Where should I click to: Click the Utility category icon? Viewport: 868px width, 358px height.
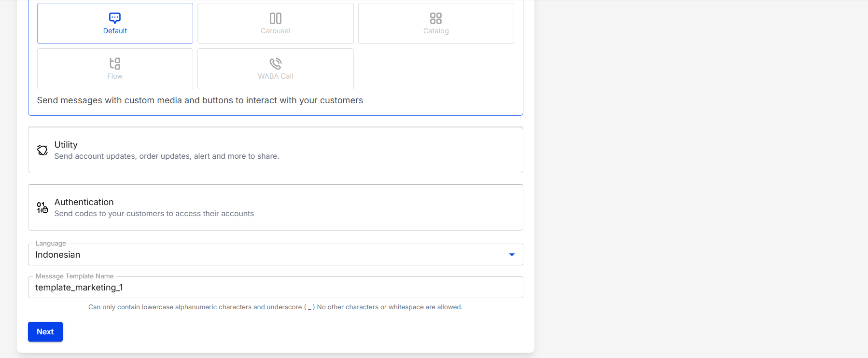coord(42,151)
